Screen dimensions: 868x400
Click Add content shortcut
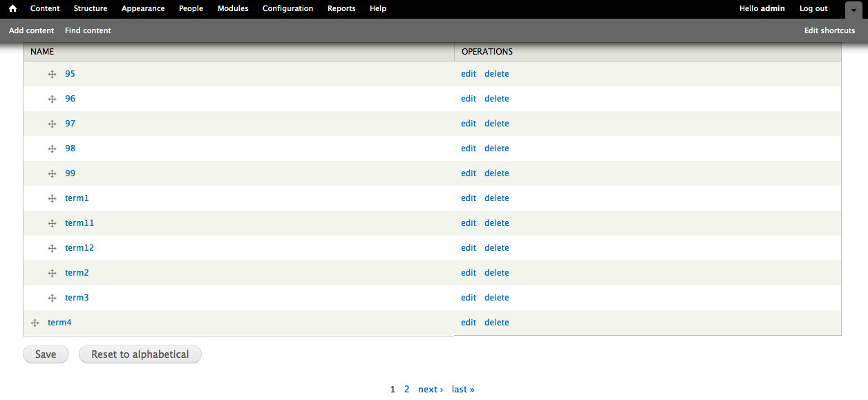click(x=32, y=30)
